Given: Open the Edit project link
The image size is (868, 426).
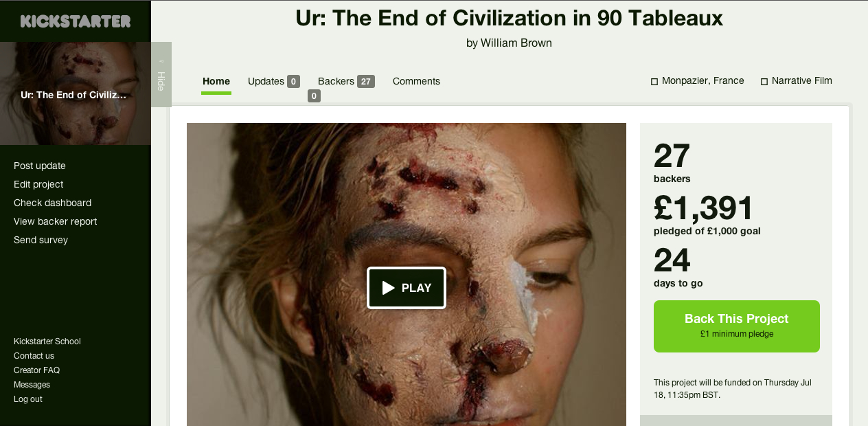Looking at the screenshot, I should [38, 184].
